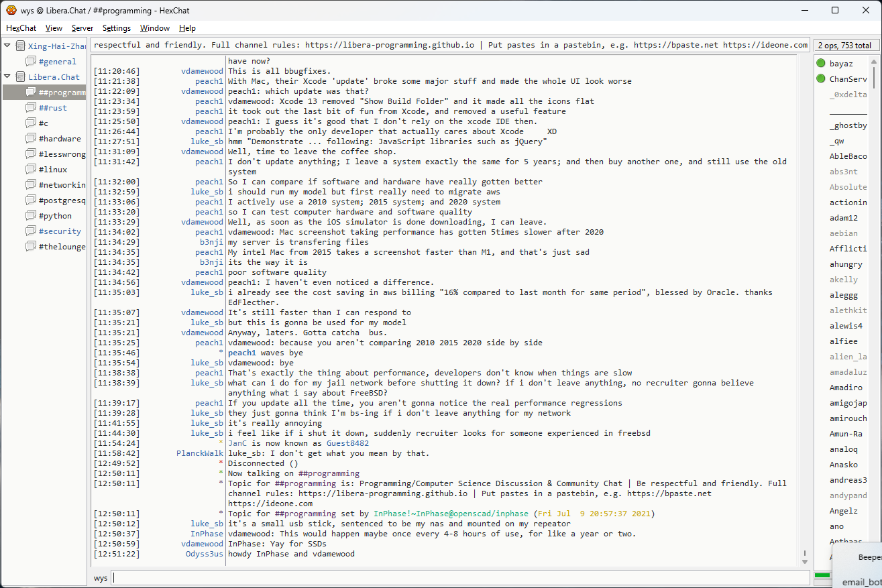
Task: Click the green lag meter bar
Action: click(x=822, y=575)
